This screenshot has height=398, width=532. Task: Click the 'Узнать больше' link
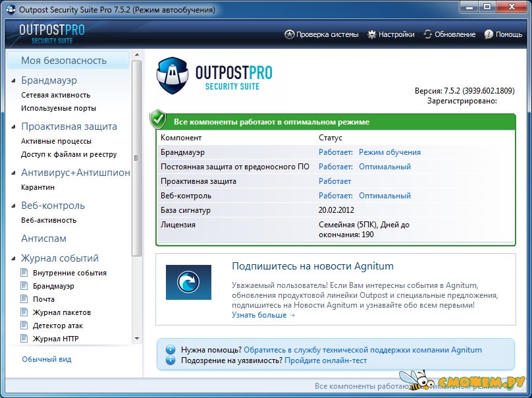263,315
